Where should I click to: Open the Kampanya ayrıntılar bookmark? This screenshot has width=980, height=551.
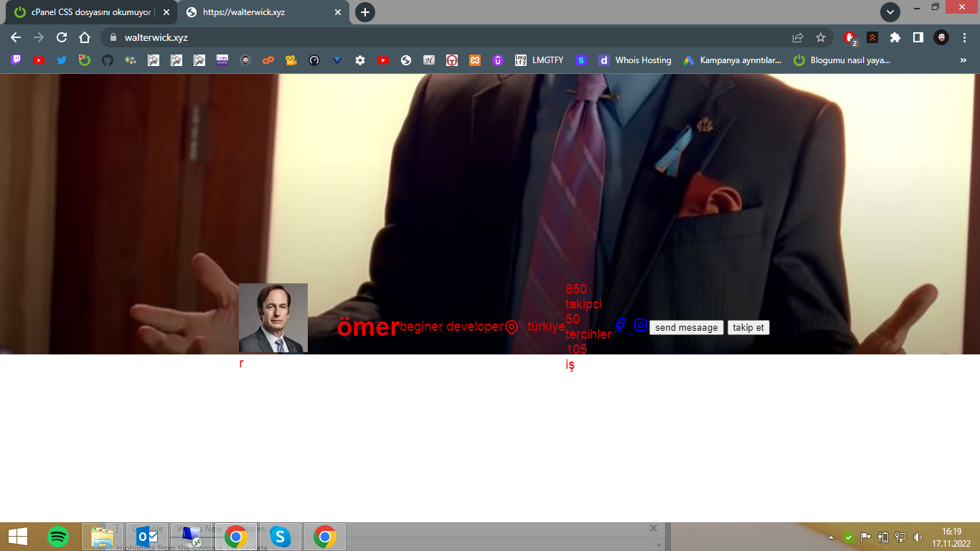[732, 60]
